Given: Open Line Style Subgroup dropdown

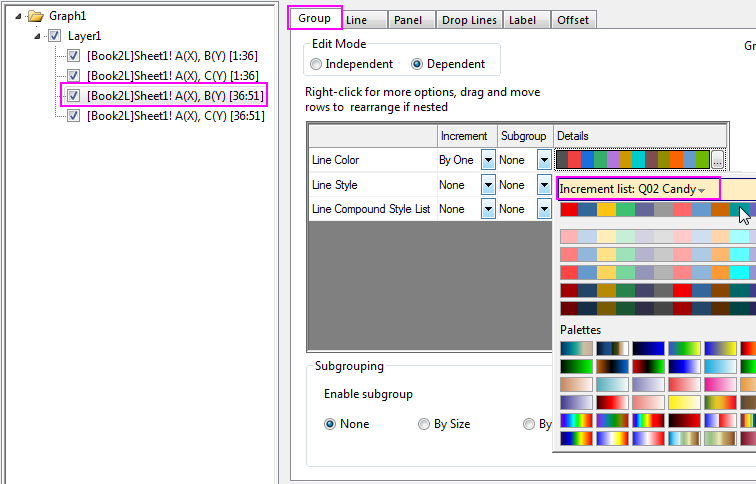Looking at the screenshot, I should pos(543,185).
